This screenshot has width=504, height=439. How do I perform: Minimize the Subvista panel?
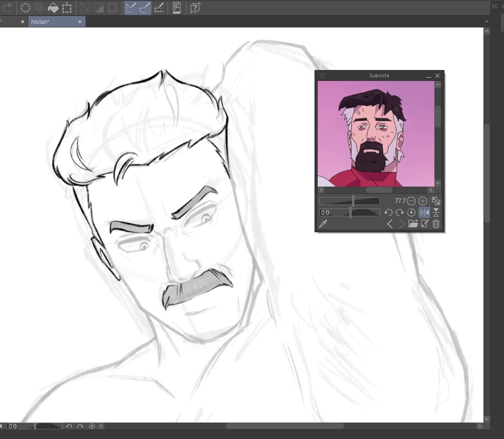click(x=428, y=76)
